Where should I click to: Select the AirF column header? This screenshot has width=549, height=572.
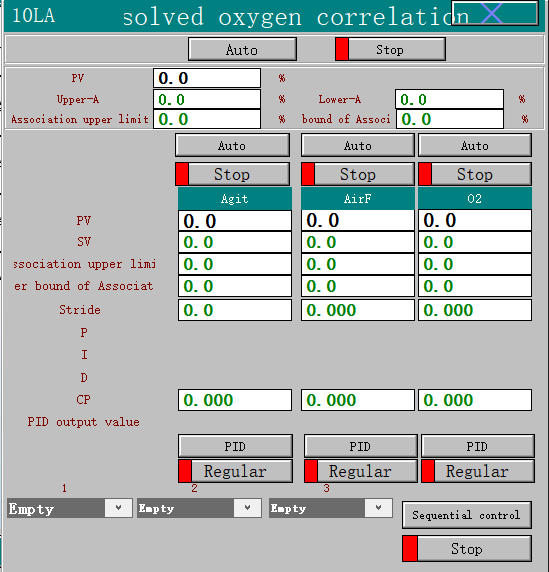click(357, 198)
